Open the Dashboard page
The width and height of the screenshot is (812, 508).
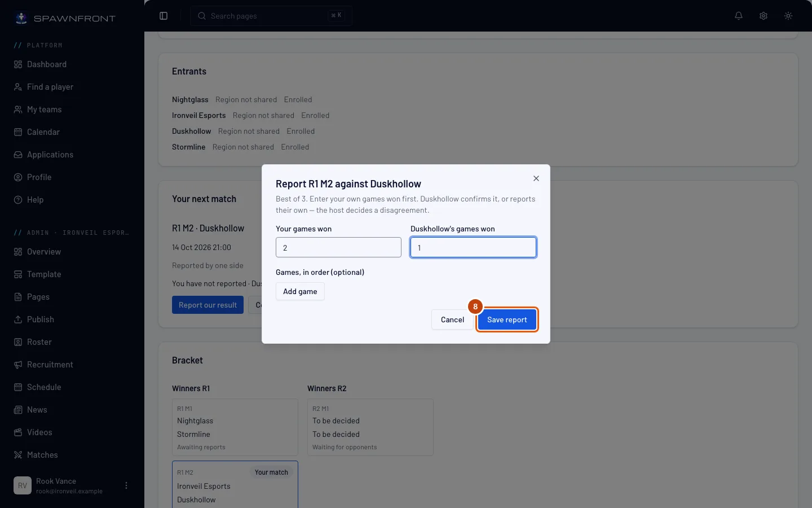(x=72, y=64)
